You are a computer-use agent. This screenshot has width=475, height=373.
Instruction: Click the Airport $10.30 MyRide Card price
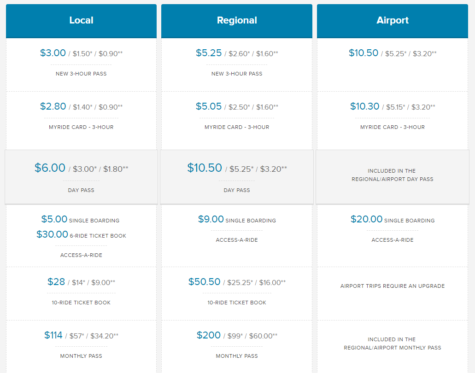365,106
